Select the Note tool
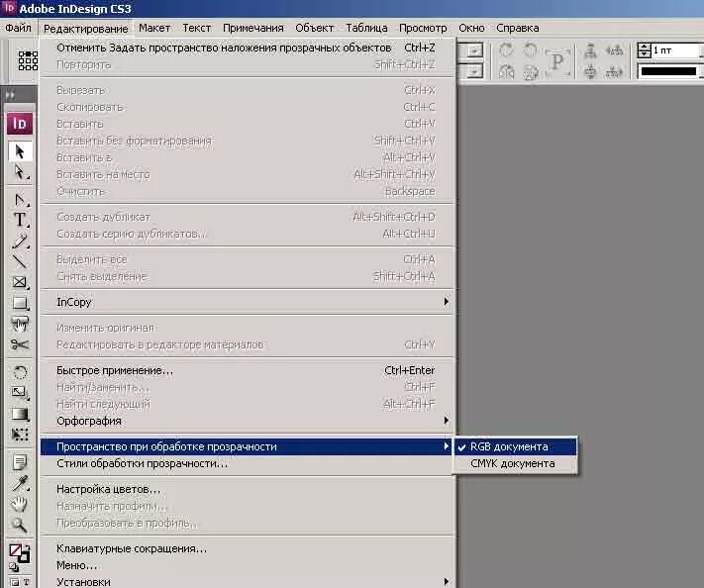Screen dimensions: 704x588 pyautogui.click(x=19, y=462)
